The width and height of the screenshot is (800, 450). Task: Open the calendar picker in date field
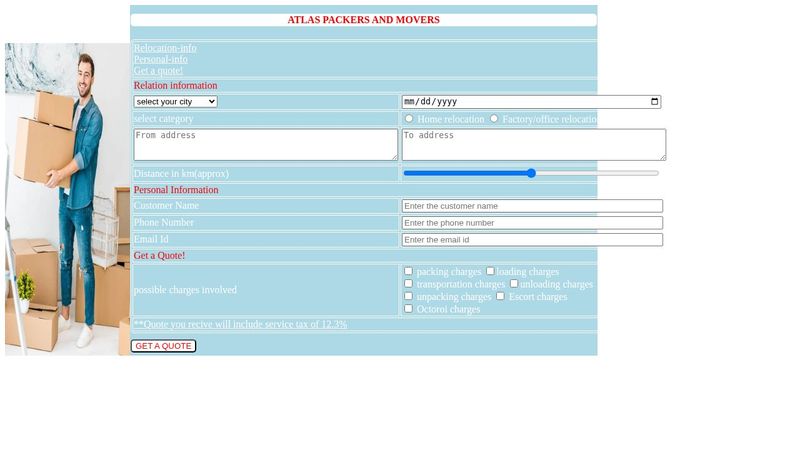point(654,102)
